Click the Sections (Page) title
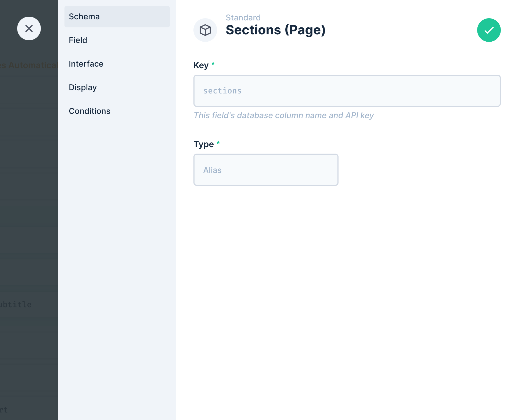Screen dimensions: 518x420 (275, 30)
